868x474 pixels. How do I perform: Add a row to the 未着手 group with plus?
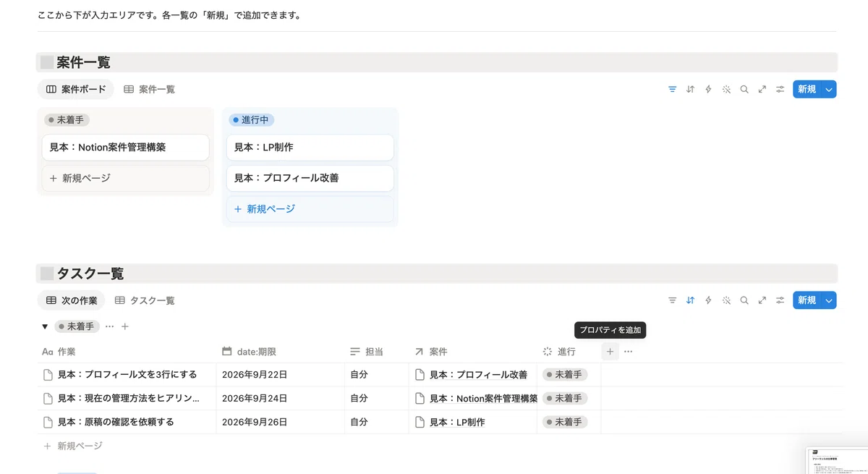point(125,326)
